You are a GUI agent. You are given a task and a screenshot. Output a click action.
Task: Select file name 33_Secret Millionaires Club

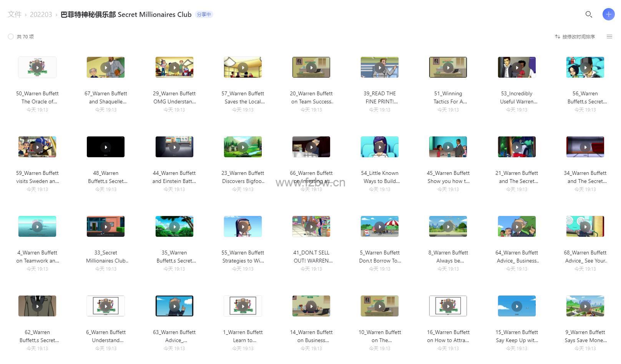pos(107,257)
